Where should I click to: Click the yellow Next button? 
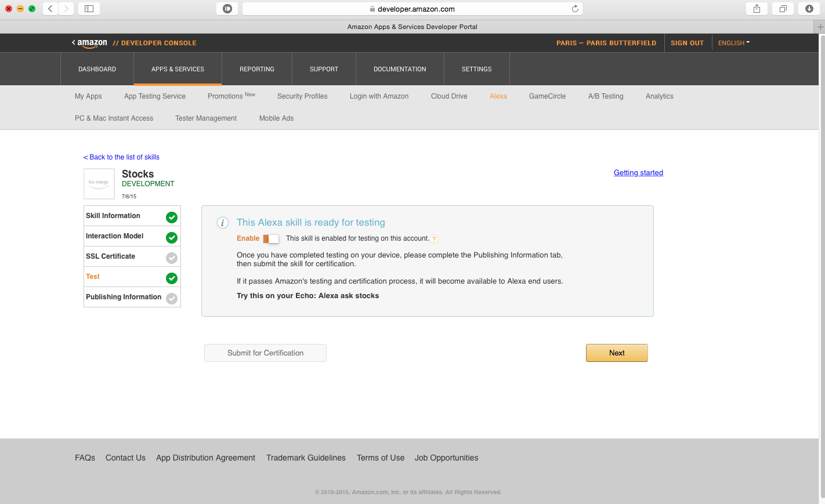click(x=617, y=353)
